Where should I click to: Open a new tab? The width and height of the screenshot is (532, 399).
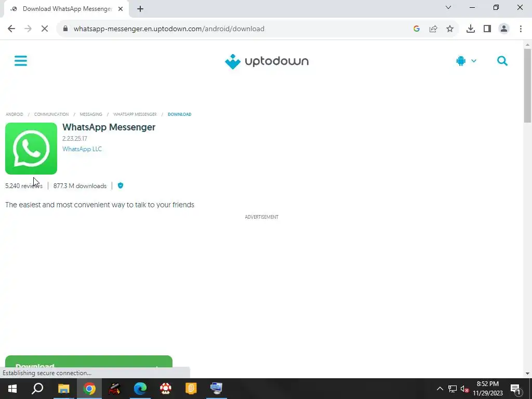click(x=140, y=9)
